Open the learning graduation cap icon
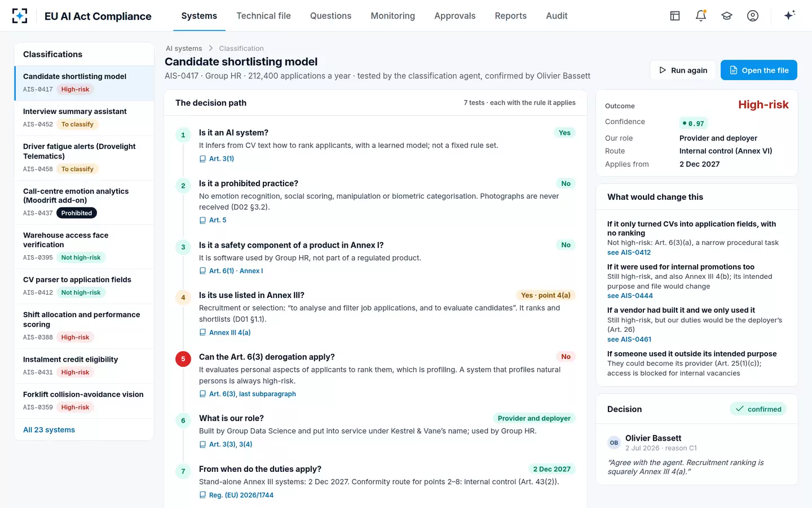 727,16
